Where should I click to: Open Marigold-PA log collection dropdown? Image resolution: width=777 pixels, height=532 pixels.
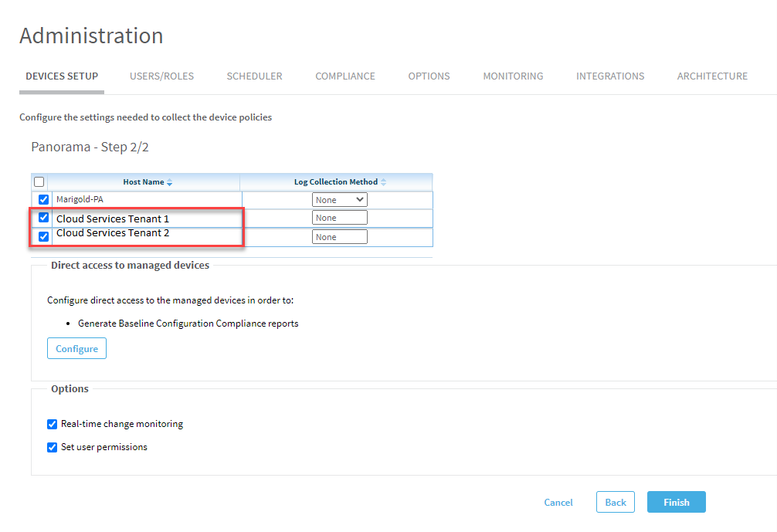[x=340, y=200]
